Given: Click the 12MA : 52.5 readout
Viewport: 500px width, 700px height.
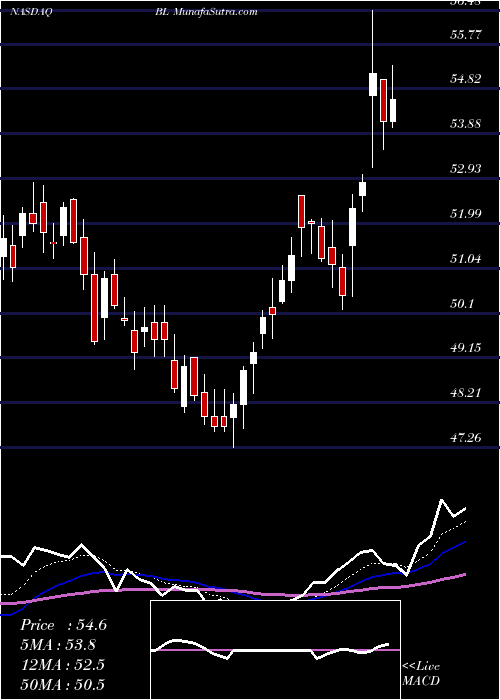Looking at the screenshot, I should coord(62,665).
